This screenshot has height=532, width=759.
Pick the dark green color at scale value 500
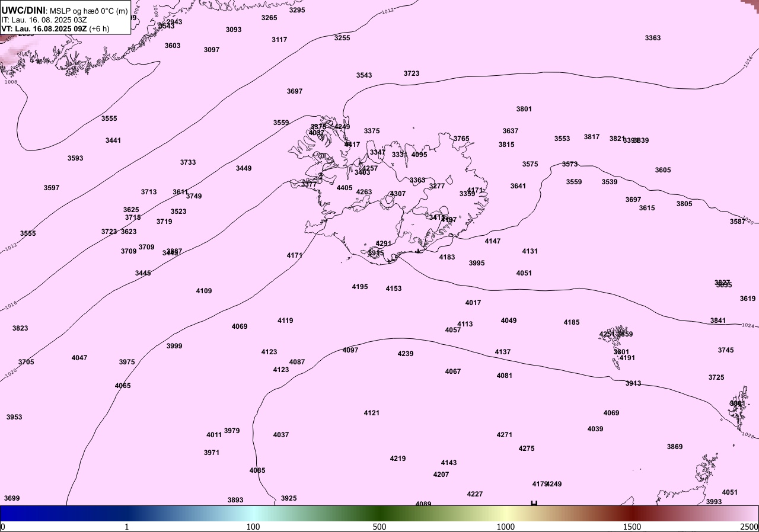(379, 513)
